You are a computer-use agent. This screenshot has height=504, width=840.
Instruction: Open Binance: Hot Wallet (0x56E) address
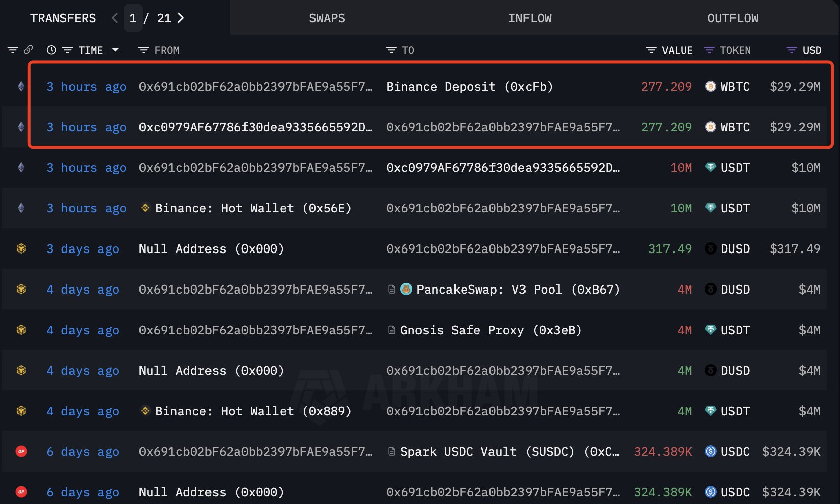[253, 208]
